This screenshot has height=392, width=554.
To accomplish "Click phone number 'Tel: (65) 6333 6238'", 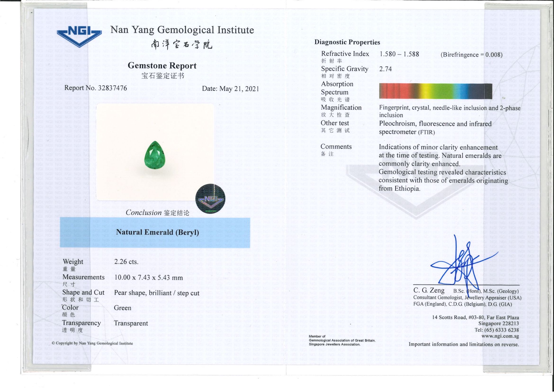I will 497,330.
